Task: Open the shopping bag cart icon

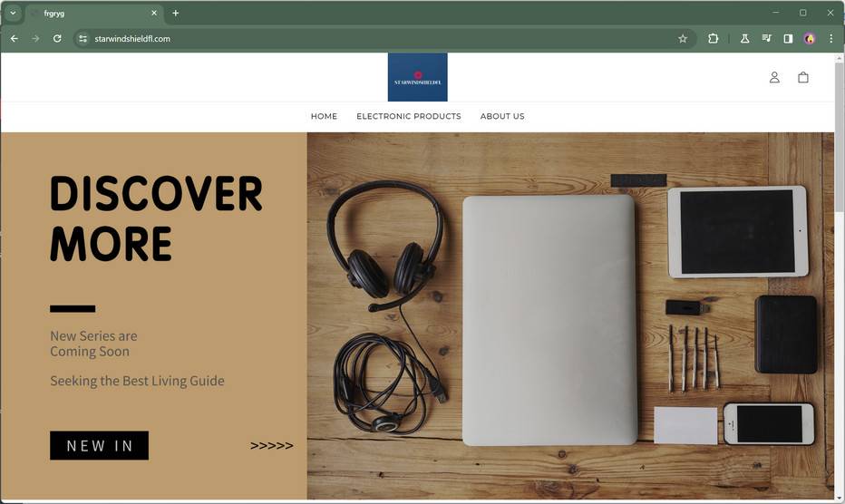Action: pos(803,77)
